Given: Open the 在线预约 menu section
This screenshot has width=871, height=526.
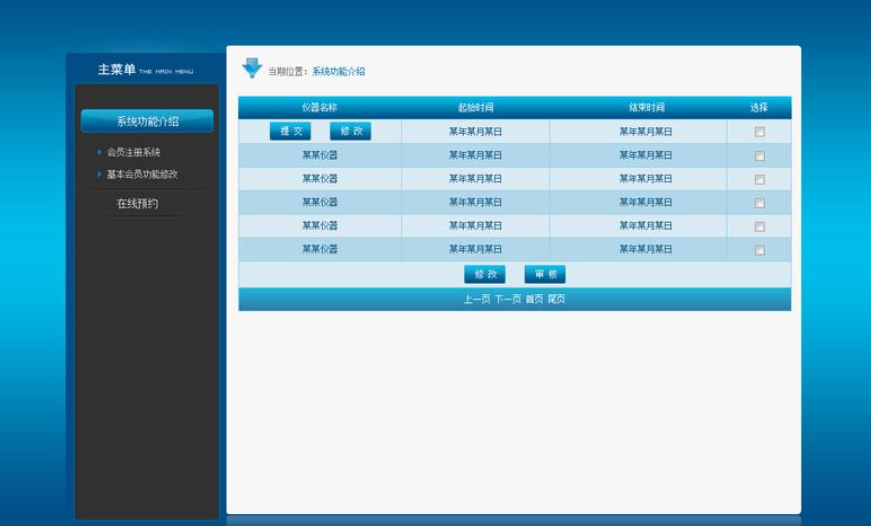Looking at the screenshot, I should pyautogui.click(x=137, y=204).
